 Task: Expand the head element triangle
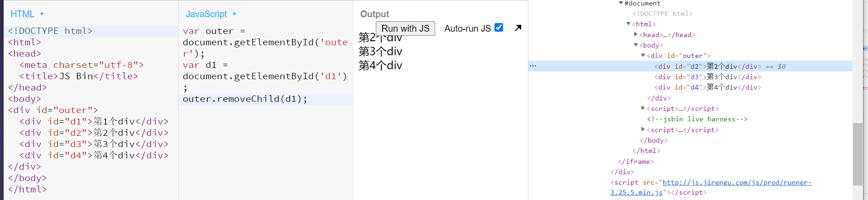tap(636, 34)
